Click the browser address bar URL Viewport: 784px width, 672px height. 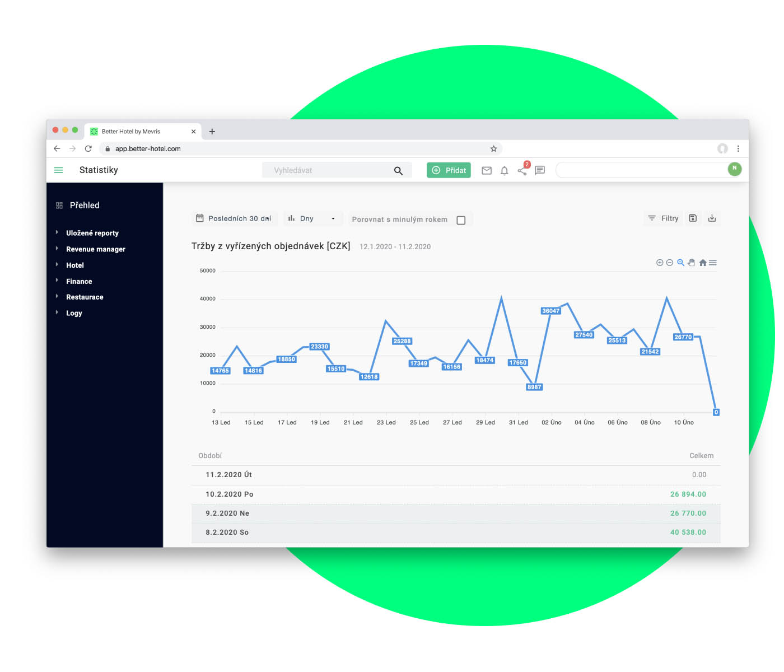point(148,148)
